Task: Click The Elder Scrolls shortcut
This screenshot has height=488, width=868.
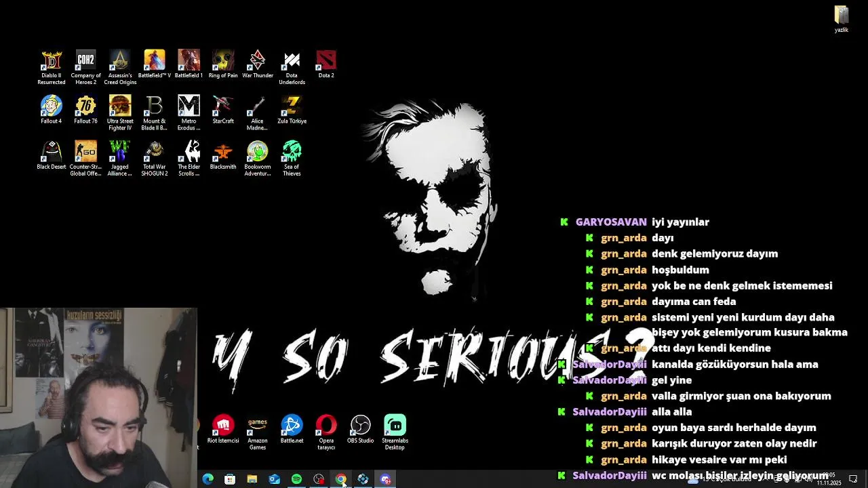Action: (x=189, y=159)
